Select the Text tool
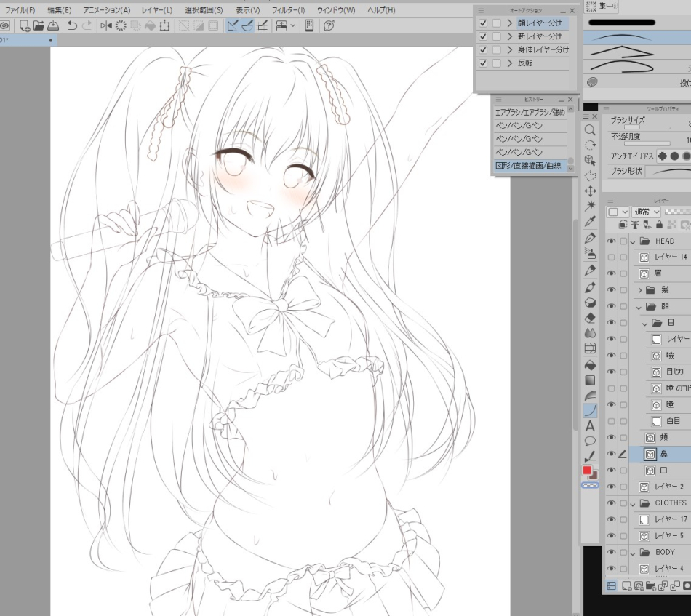Viewport: 691px width, 616px height. [590, 426]
